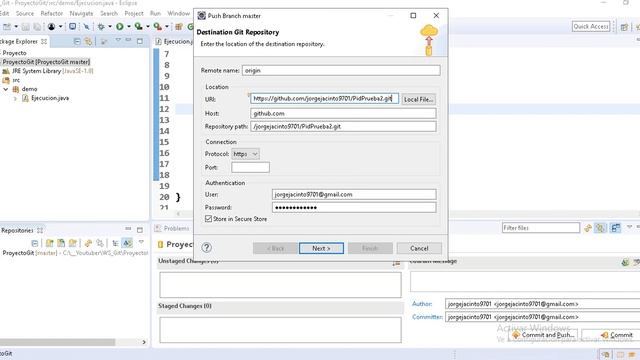Screen dimensions: 640x360
Task: Click the green Run button in toolbar
Action: point(120,27)
